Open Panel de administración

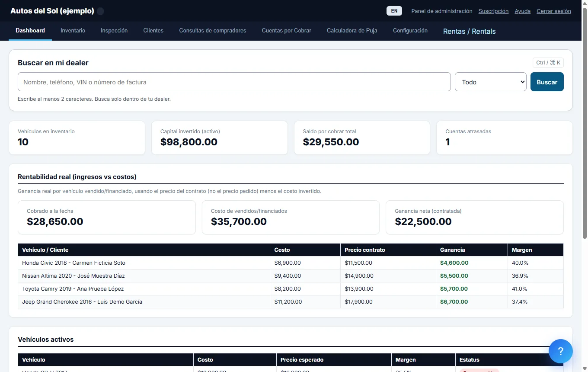pyautogui.click(x=442, y=11)
